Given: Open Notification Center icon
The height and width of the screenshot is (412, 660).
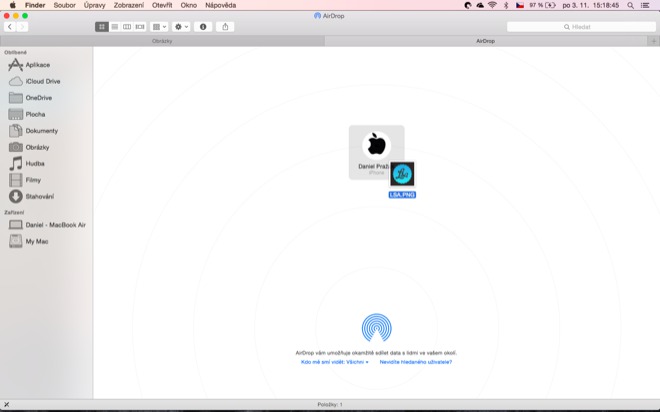Looking at the screenshot, I should tap(645, 5).
